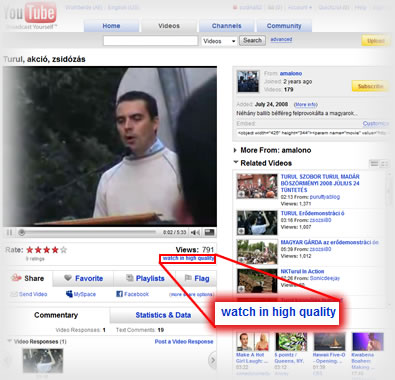This screenshot has height=380, width=395.
Task: Click into the search text field
Action: coord(151,41)
